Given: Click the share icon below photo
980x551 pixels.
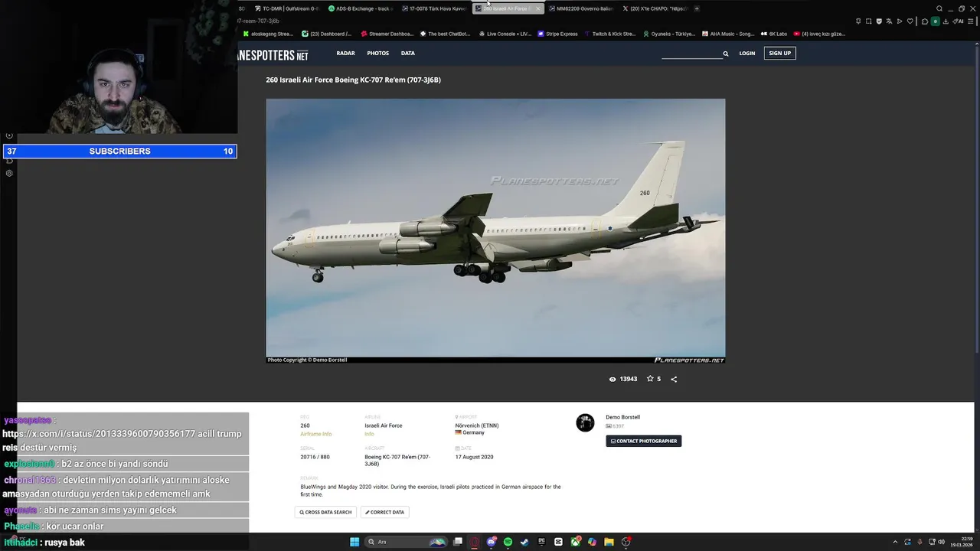Looking at the screenshot, I should (674, 379).
